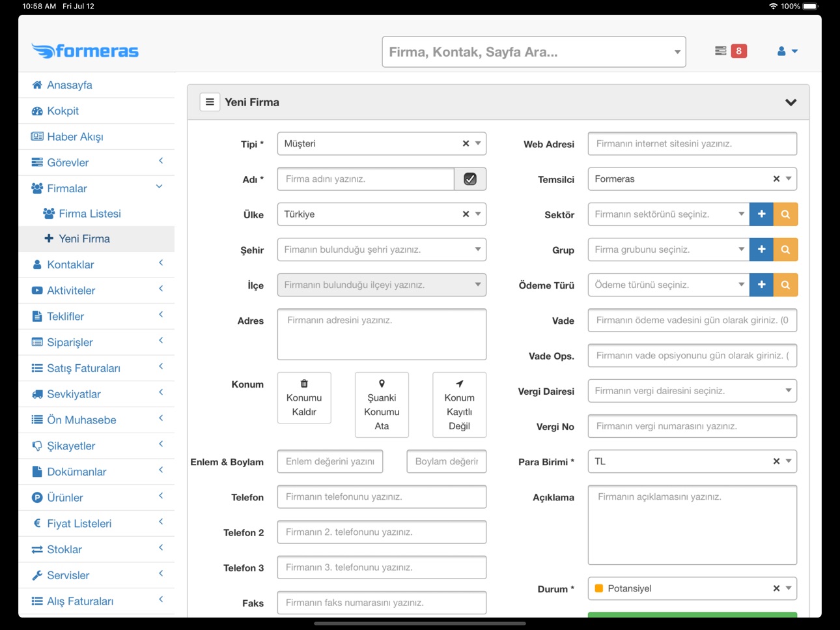
Task: Expand the Kontaklar sidebar menu
Action: pyautogui.click(x=96, y=265)
